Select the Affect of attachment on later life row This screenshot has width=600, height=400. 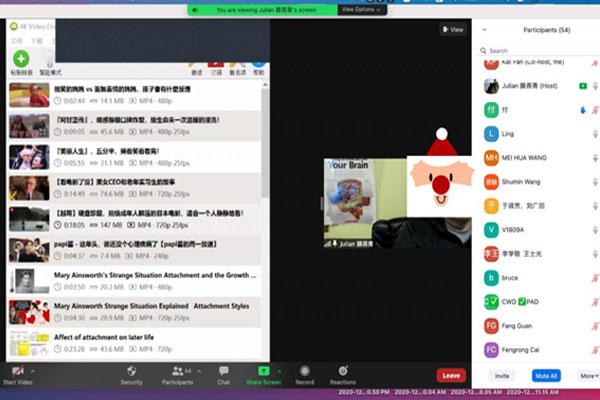135,343
